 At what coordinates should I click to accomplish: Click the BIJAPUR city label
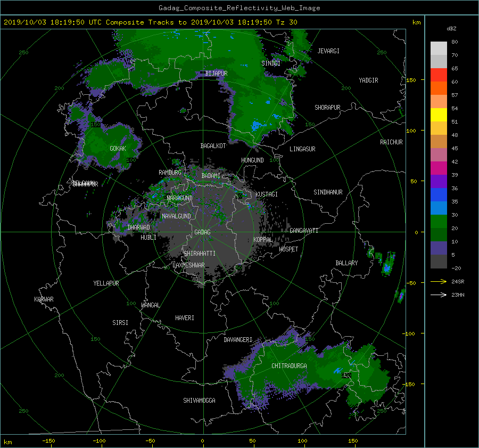click(x=216, y=74)
